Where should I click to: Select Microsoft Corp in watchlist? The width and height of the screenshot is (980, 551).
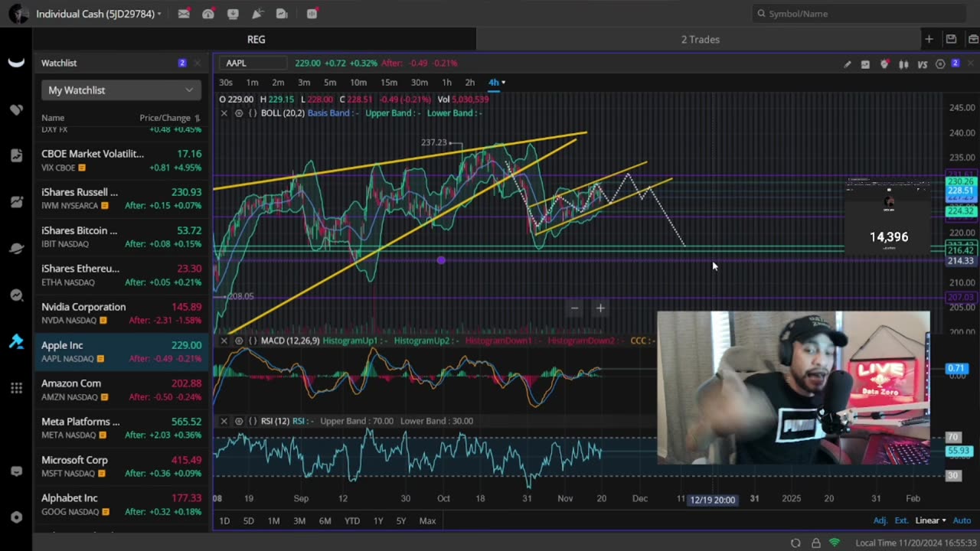click(121, 466)
